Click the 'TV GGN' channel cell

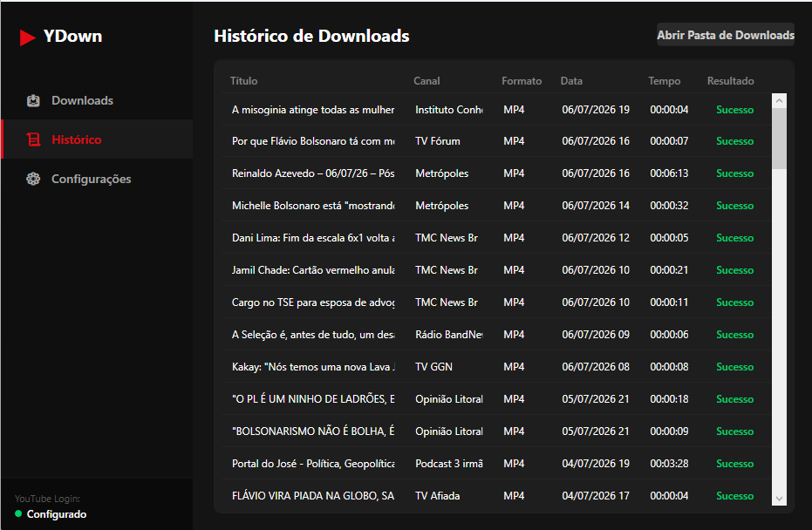click(x=434, y=366)
